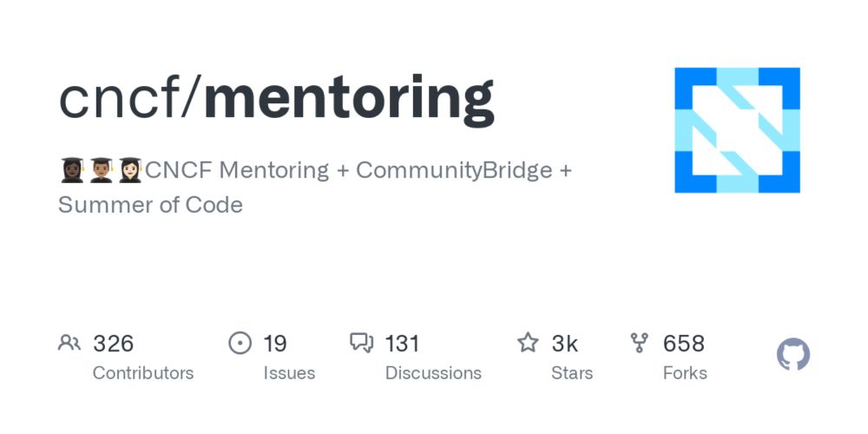Viewport: 868px width, 434px height.
Task: Click the blue CNCF logo
Action: 737,130
